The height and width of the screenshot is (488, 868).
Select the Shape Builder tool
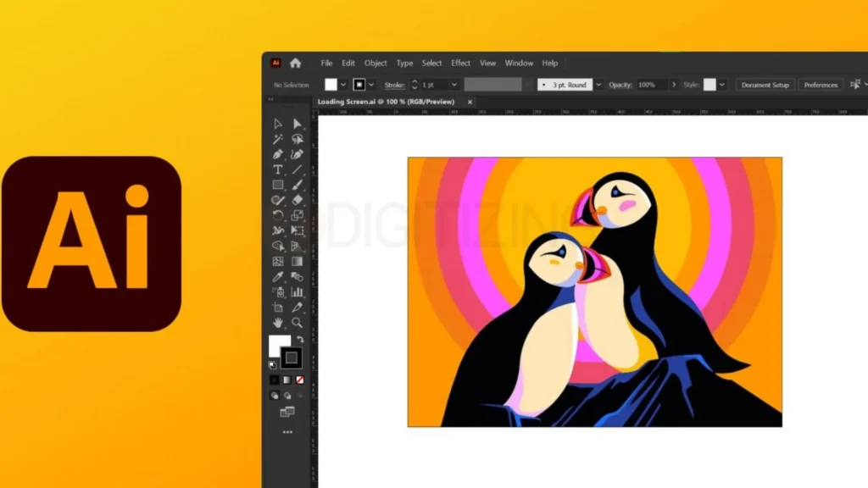[278, 247]
